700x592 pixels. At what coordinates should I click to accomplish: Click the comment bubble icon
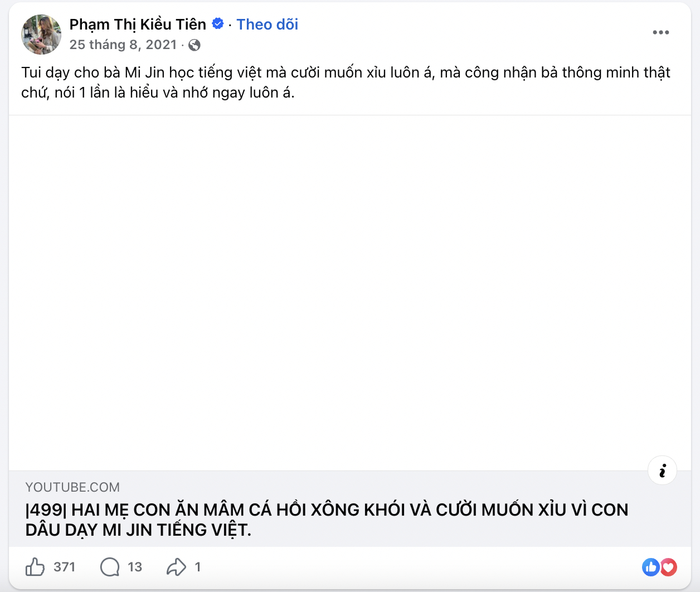(110, 567)
